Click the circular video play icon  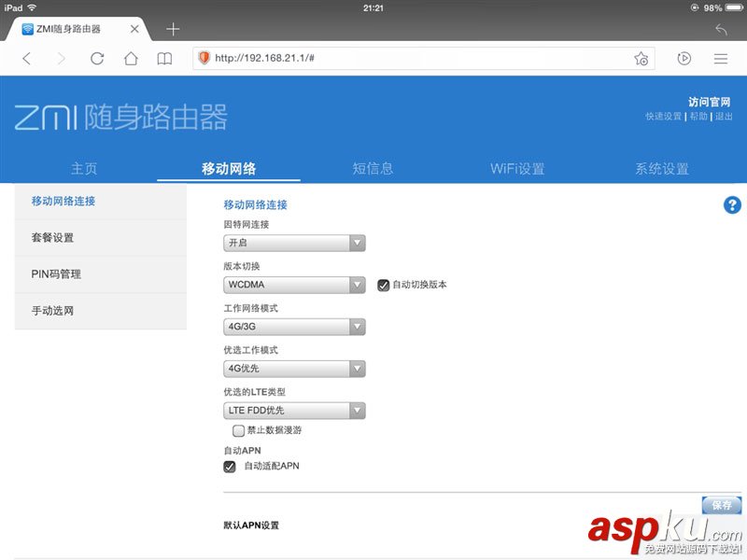click(684, 58)
